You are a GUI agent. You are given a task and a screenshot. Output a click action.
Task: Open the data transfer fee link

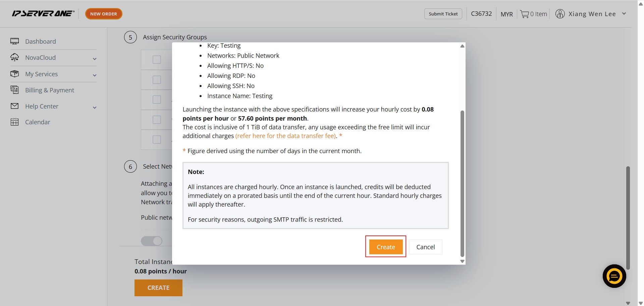(x=286, y=136)
